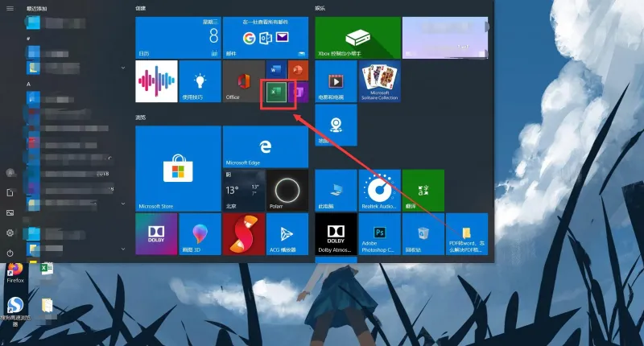Open the Recycle Bin tile
The width and height of the screenshot is (644, 346).
[x=423, y=234]
